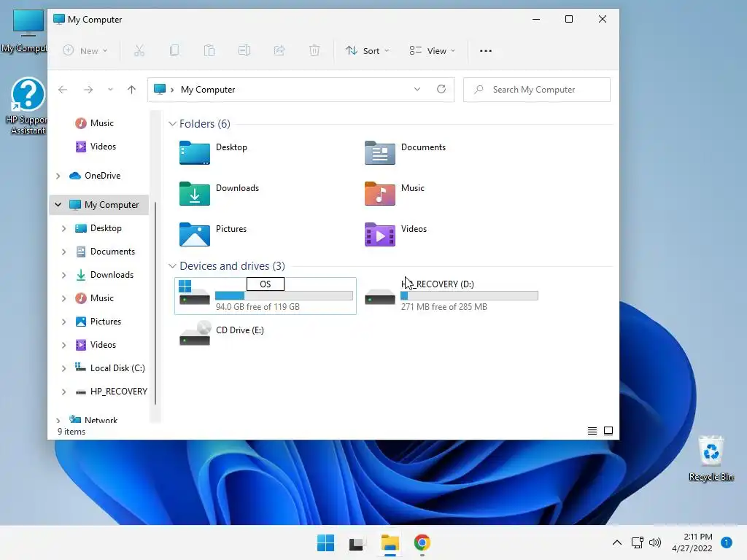The width and height of the screenshot is (747, 560).
Task: Open the recent locations dropdown arrow
Action: 111,90
